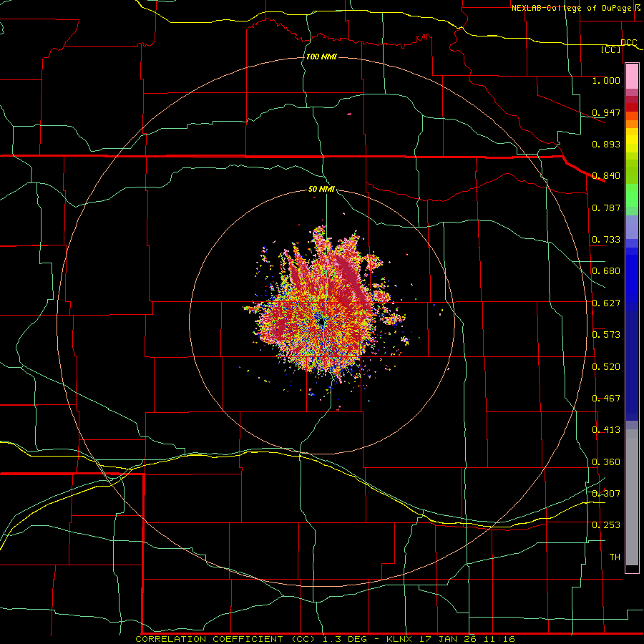
Task: Click the 0.840 scale value
Action: (x=606, y=176)
